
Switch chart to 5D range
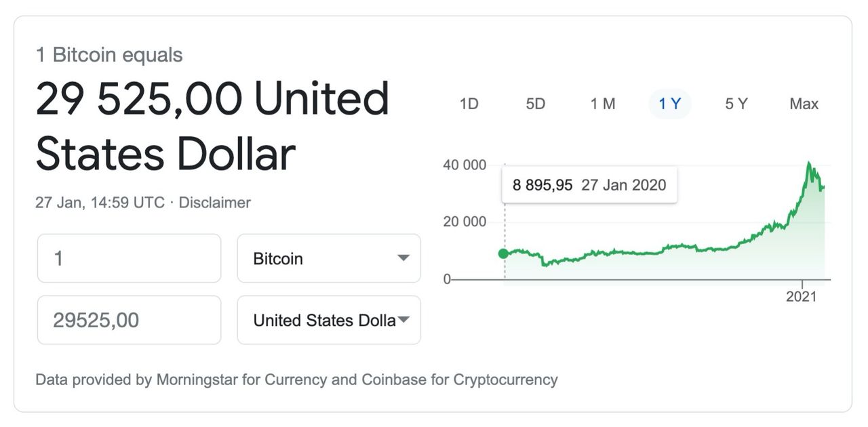point(535,104)
